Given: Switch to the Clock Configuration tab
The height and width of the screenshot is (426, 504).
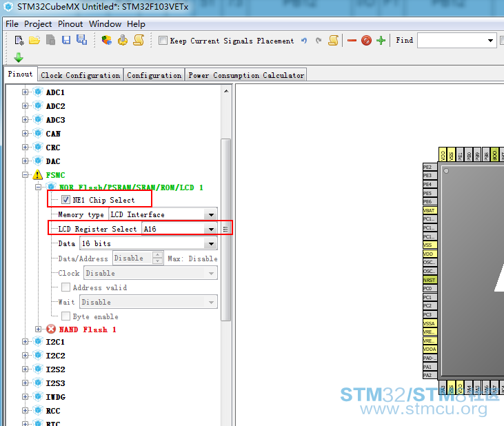Looking at the screenshot, I should pyautogui.click(x=81, y=75).
